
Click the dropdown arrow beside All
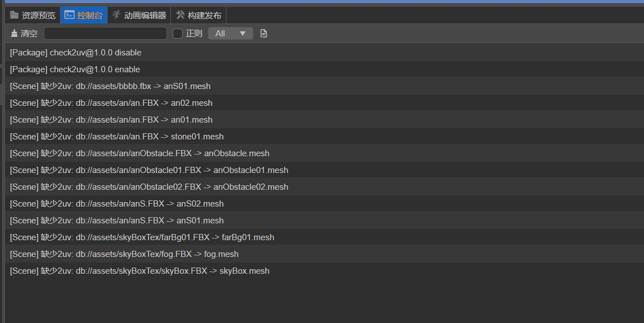coord(242,34)
